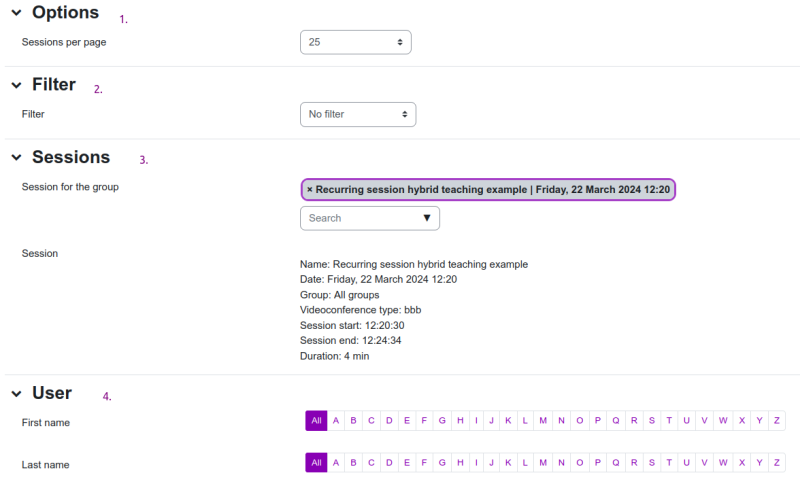Open the No filter dropdown
Screen dimensions: 800x488
pyautogui.click(x=358, y=114)
